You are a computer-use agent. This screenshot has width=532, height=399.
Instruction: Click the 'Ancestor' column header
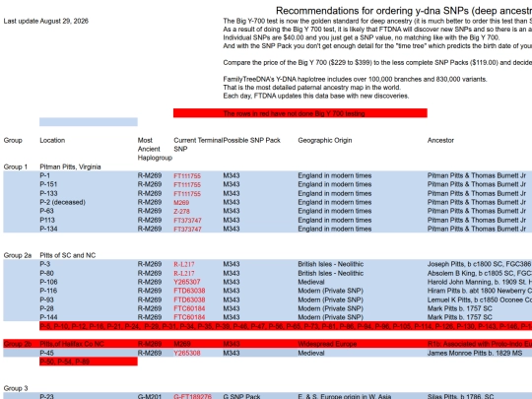point(440,141)
